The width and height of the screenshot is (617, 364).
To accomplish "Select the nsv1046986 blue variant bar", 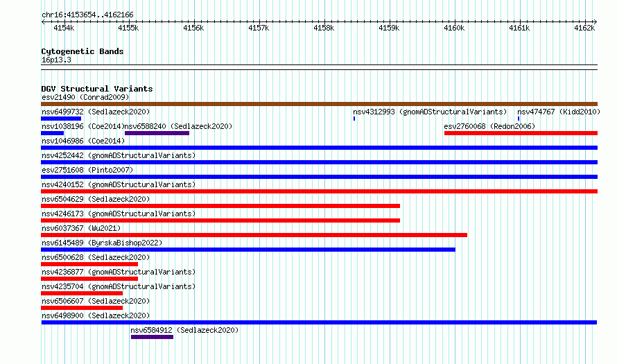I will pyautogui.click(x=319, y=148).
